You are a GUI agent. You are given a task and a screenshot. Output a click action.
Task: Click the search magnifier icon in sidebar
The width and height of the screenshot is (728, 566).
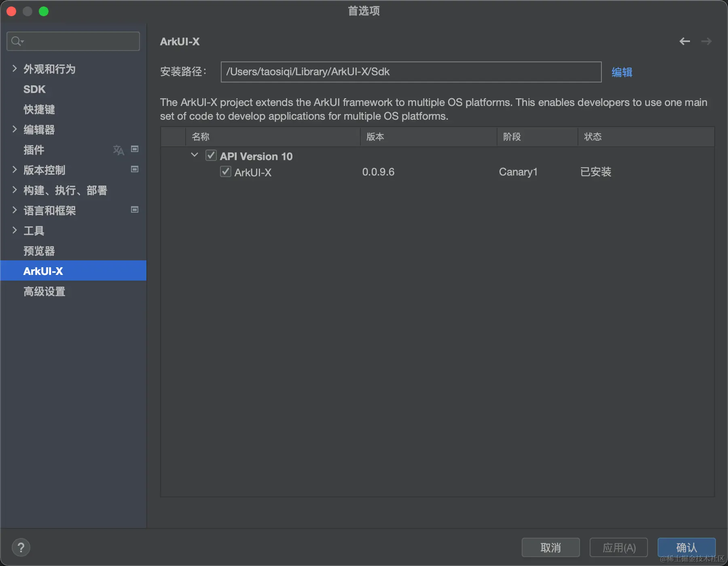[x=17, y=41]
